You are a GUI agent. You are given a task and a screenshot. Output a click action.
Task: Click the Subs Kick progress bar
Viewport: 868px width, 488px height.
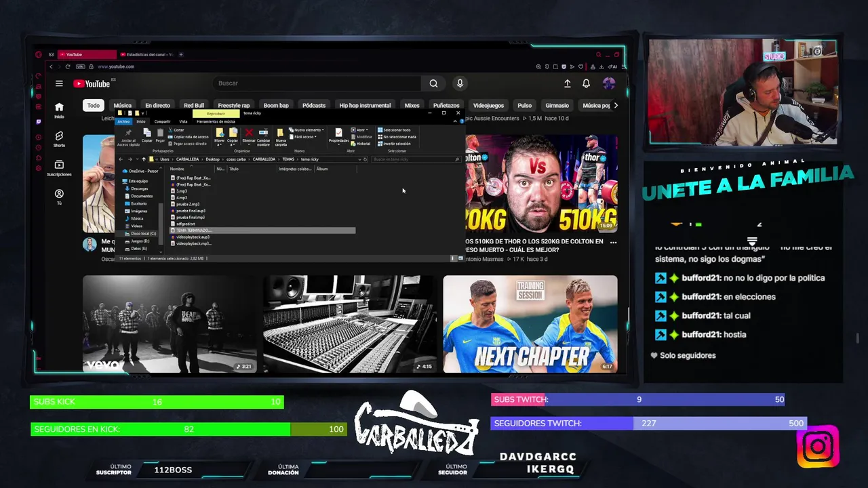point(157,402)
